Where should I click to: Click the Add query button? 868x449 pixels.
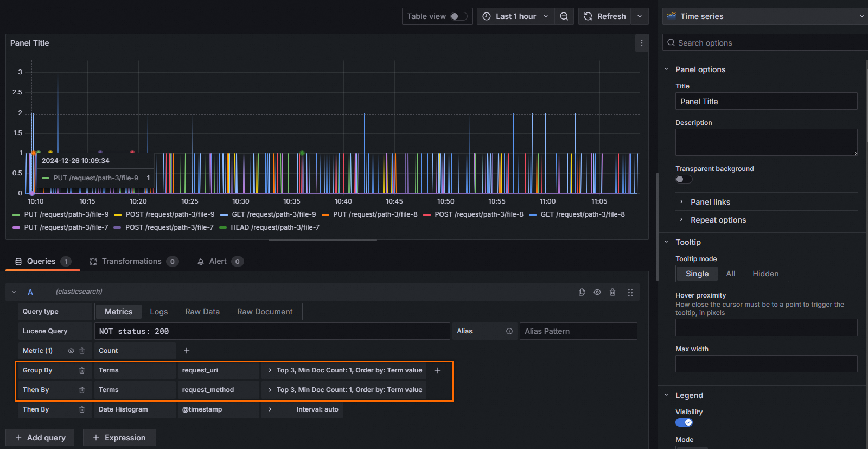point(41,438)
